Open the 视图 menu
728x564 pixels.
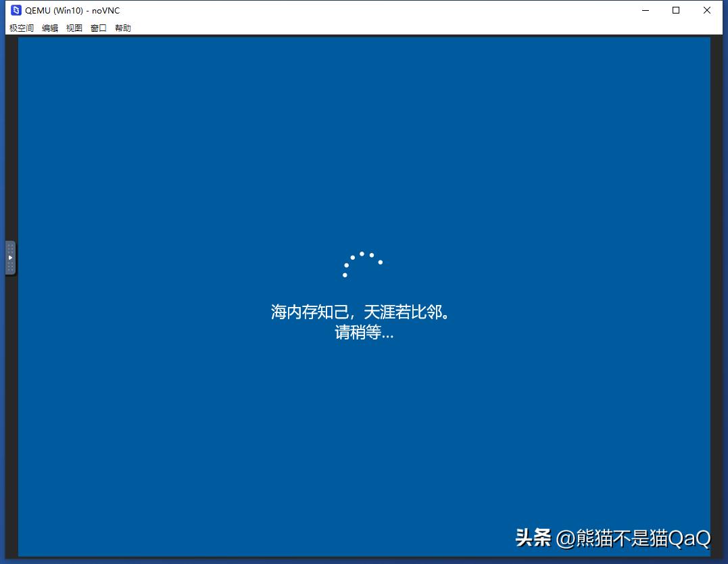[74, 28]
